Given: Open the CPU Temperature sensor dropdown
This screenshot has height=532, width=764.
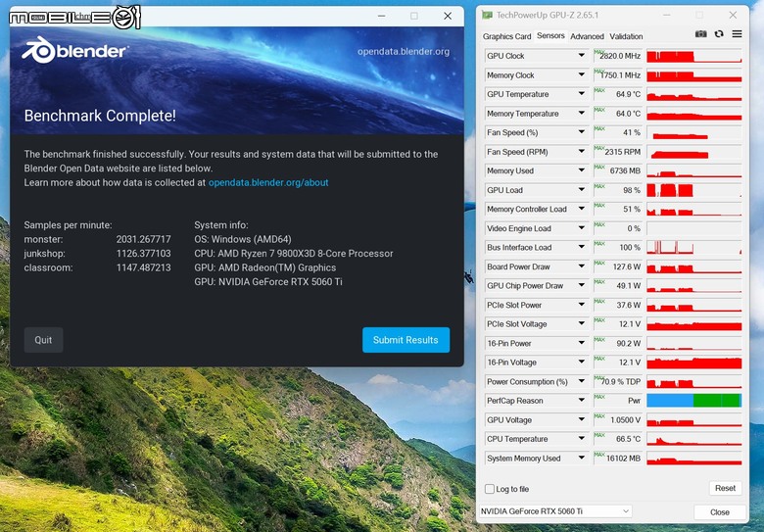Looking at the screenshot, I should (581, 439).
